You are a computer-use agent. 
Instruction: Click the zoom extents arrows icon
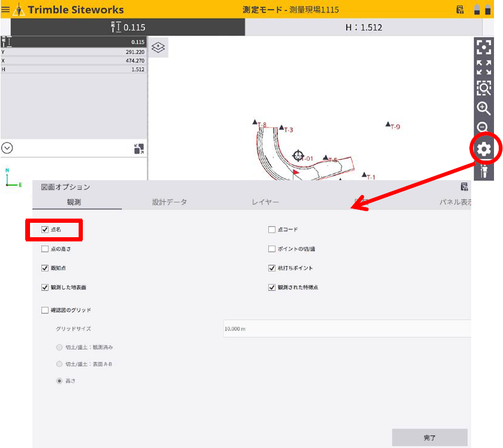(483, 67)
